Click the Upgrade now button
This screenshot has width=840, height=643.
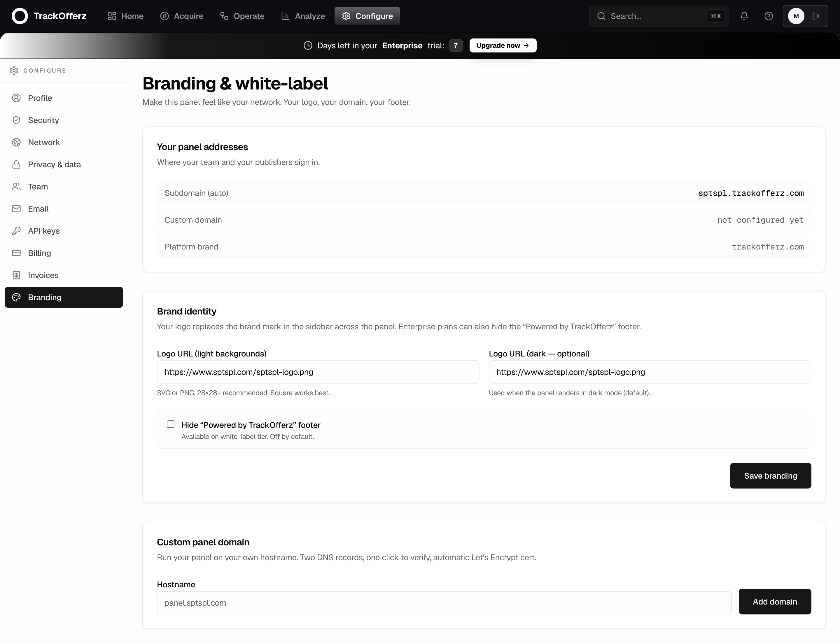[x=503, y=45]
